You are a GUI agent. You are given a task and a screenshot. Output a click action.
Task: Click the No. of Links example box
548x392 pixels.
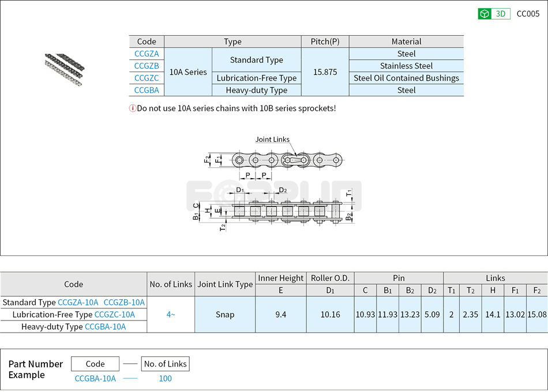tap(166, 364)
